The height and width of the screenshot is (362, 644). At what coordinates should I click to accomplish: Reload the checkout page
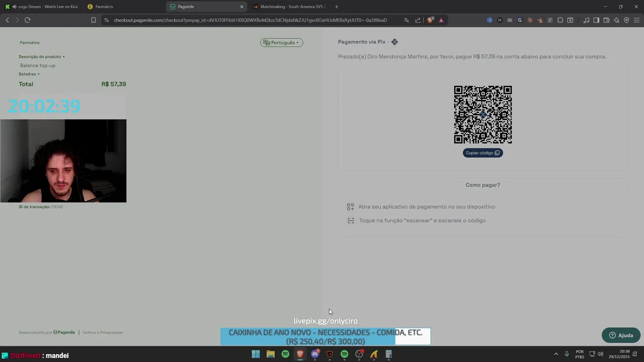tap(27, 20)
